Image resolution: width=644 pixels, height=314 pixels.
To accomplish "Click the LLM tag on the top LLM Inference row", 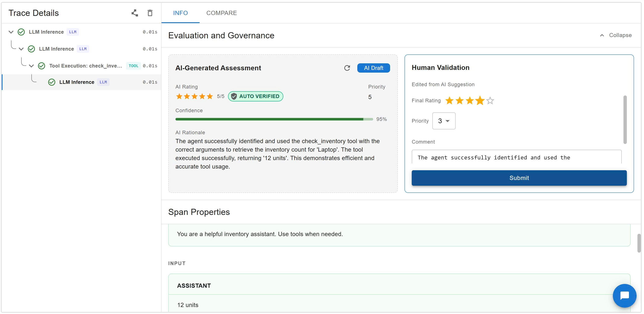I will point(73,32).
